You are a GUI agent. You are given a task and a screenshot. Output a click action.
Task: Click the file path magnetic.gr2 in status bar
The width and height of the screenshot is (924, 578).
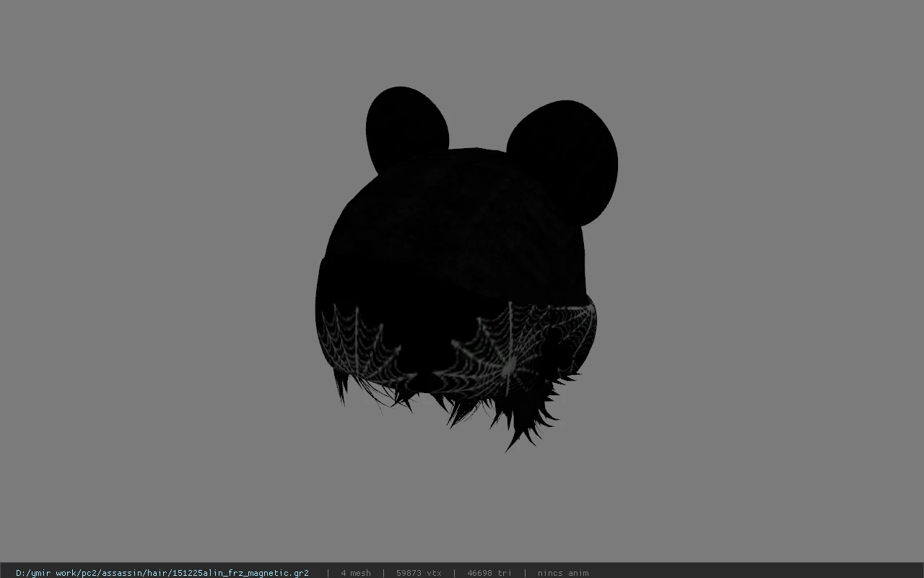pyautogui.click(x=162, y=573)
